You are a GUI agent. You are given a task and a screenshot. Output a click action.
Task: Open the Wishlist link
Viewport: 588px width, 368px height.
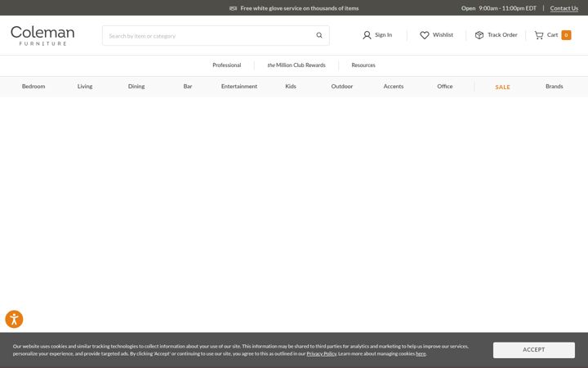[443, 34]
